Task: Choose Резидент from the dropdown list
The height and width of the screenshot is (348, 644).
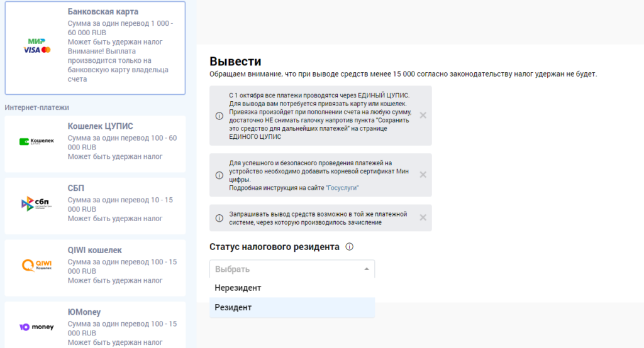Action: 292,307
